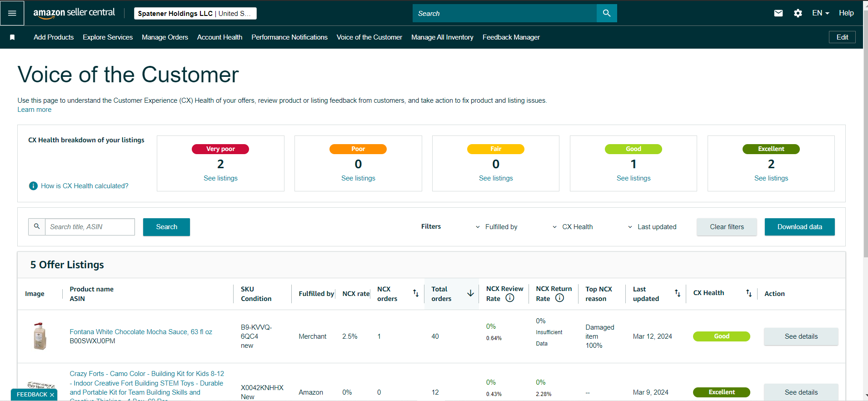See listings under Poor
The height and width of the screenshot is (401, 868).
[x=358, y=178]
